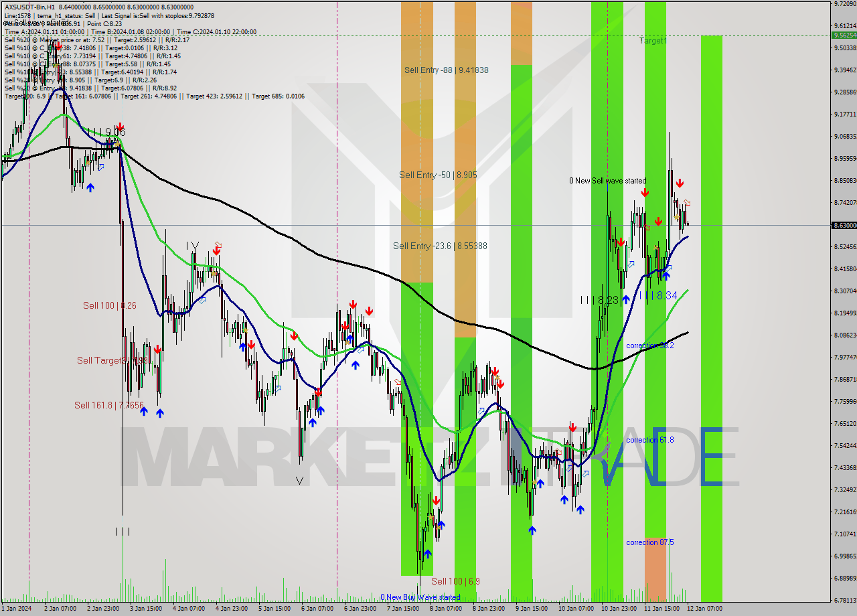Click the '1 Jan 2024' time axis label
Image resolution: width=857 pixels, height=616 pixels.
tap(16, 609)
